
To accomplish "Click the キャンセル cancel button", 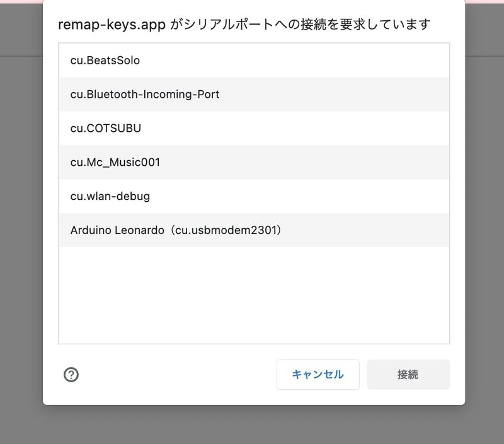I will [x=318, y=375].
